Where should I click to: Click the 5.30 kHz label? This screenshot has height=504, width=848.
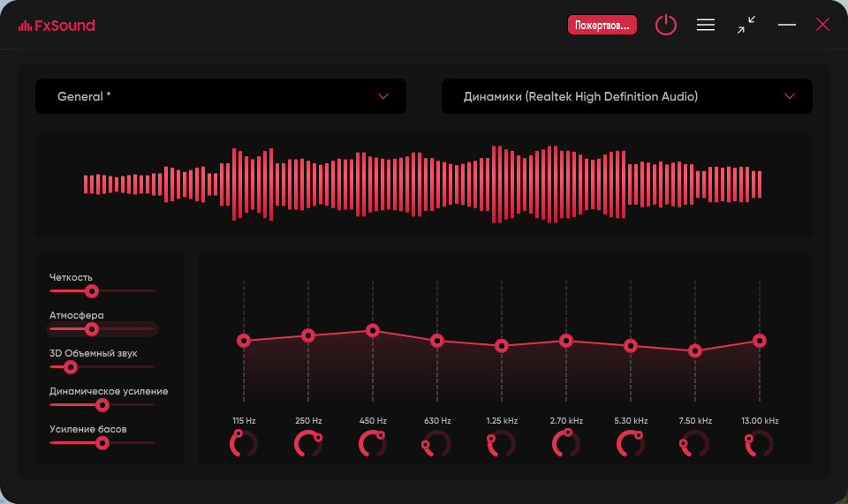click(631, 421)
